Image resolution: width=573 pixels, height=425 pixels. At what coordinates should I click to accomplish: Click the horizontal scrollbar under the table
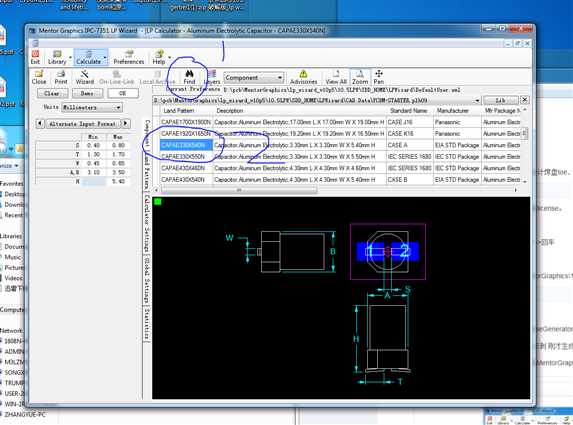click(x=239, y=190)
